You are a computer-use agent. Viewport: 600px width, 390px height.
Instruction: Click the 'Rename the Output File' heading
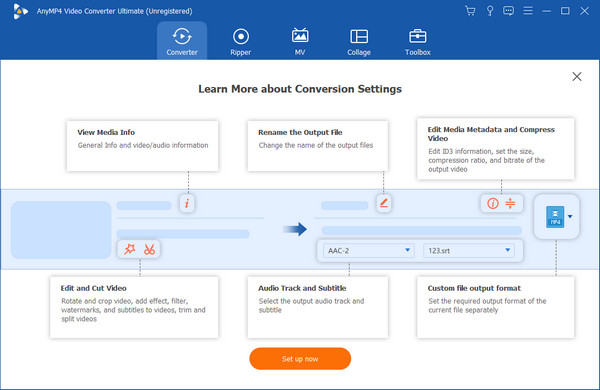[300, 132]
